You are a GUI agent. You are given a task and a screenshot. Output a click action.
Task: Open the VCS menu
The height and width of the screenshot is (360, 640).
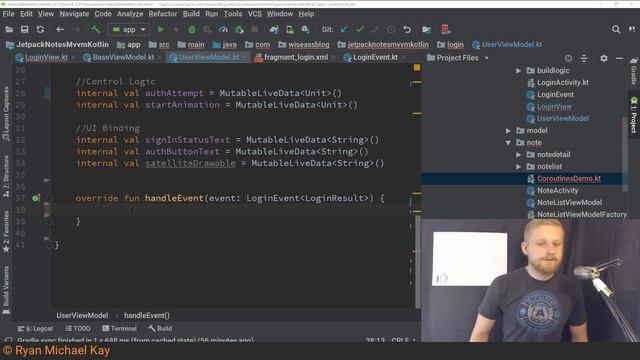[x=255, y=14]
